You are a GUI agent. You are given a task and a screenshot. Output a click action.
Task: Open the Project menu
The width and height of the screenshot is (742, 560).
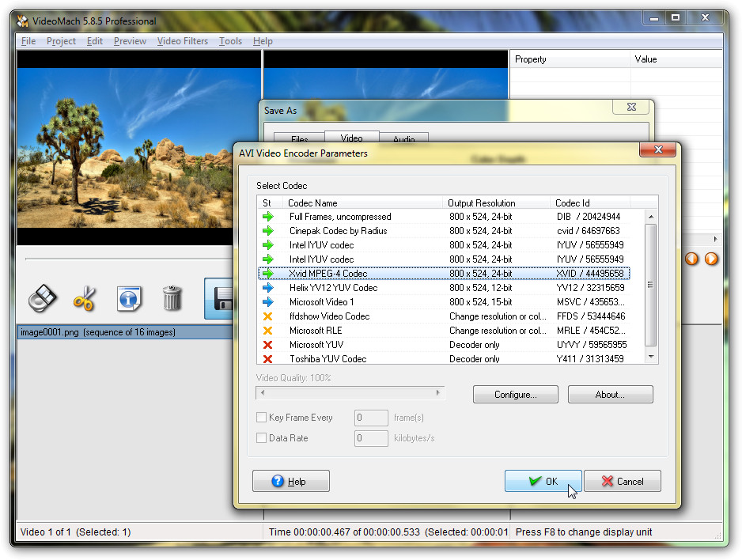click(x=61, y=41)
